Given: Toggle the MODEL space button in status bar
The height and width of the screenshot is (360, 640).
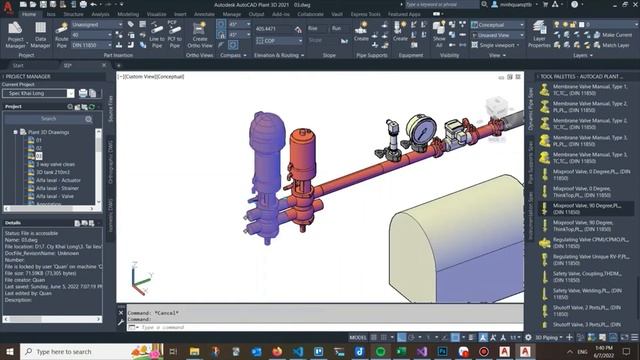Looking at the screenshot, I should pos(358,338).
